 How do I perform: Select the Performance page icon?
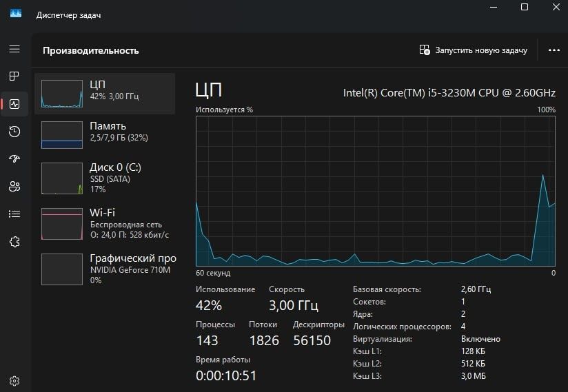point(14,104)
